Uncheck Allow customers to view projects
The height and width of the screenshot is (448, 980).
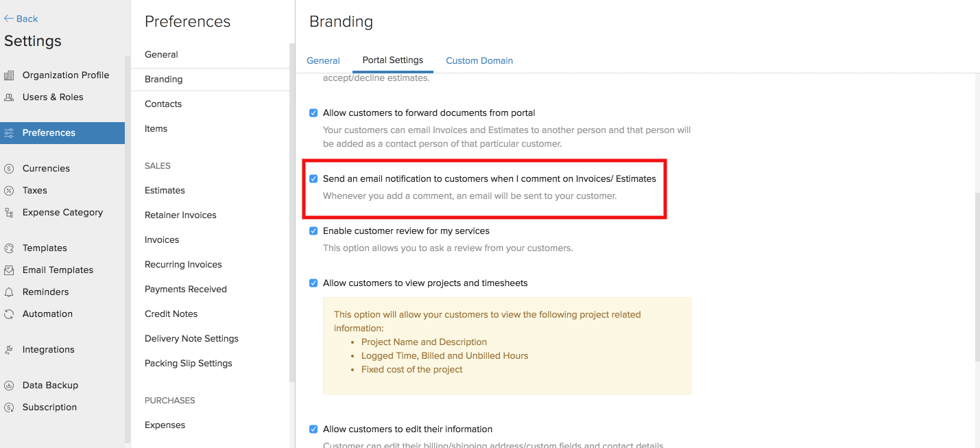point(313,283)
